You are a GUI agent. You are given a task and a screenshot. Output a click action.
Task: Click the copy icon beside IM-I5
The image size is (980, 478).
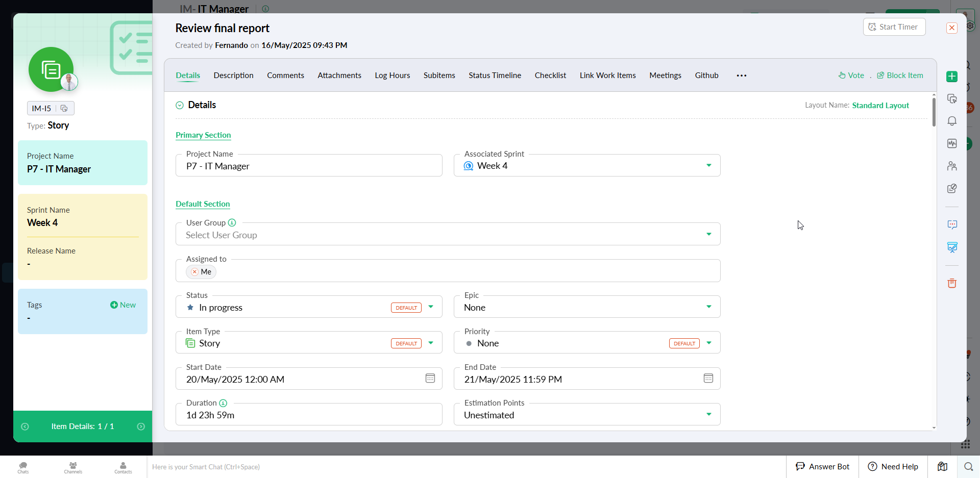[64, 108]
